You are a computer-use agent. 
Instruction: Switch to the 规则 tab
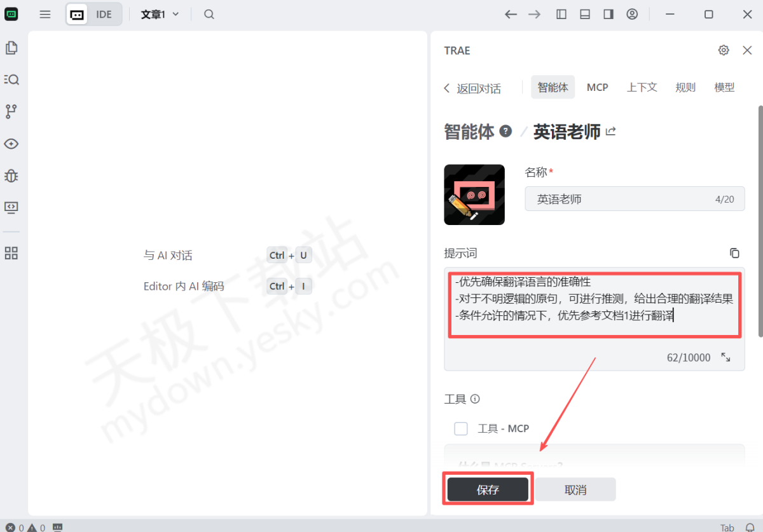coord(685,87)
